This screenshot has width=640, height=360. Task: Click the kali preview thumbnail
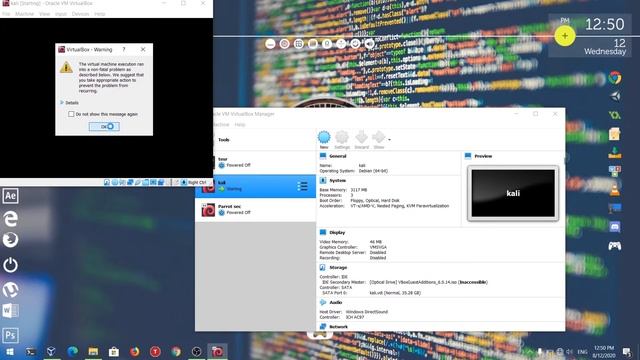[513, 193]
